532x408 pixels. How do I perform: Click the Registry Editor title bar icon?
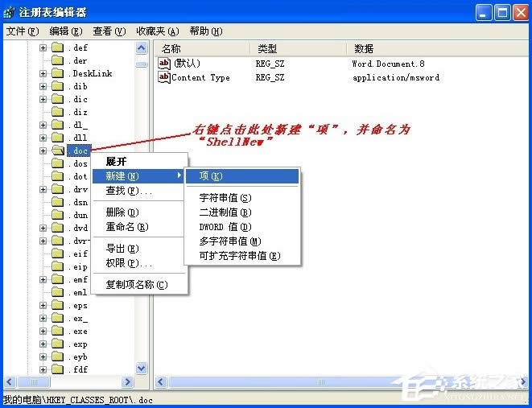(8, 13)
